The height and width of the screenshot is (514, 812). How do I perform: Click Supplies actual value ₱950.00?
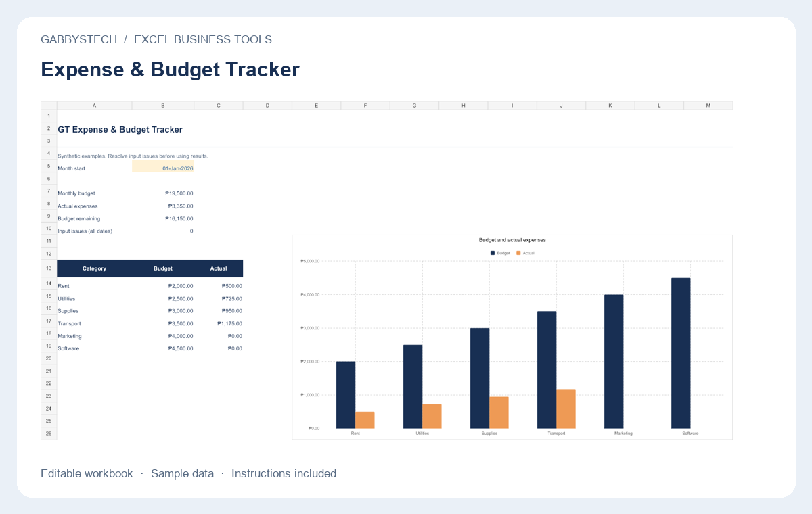(x=232, y=311)
